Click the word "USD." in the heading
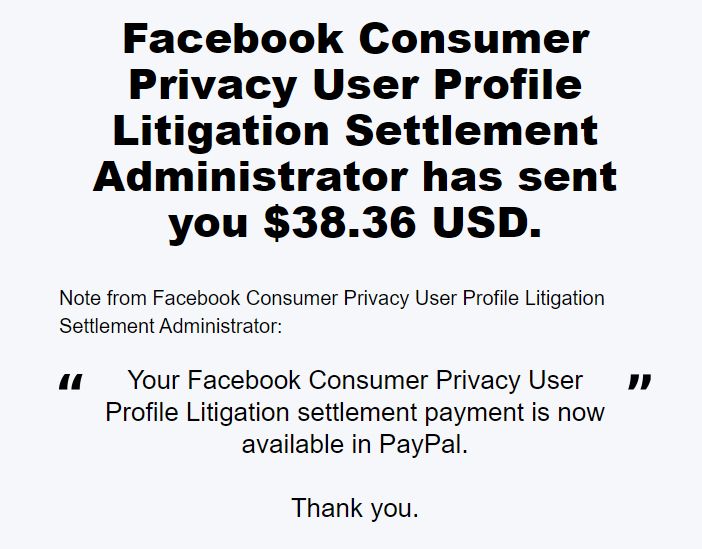 tap(487, 223)
